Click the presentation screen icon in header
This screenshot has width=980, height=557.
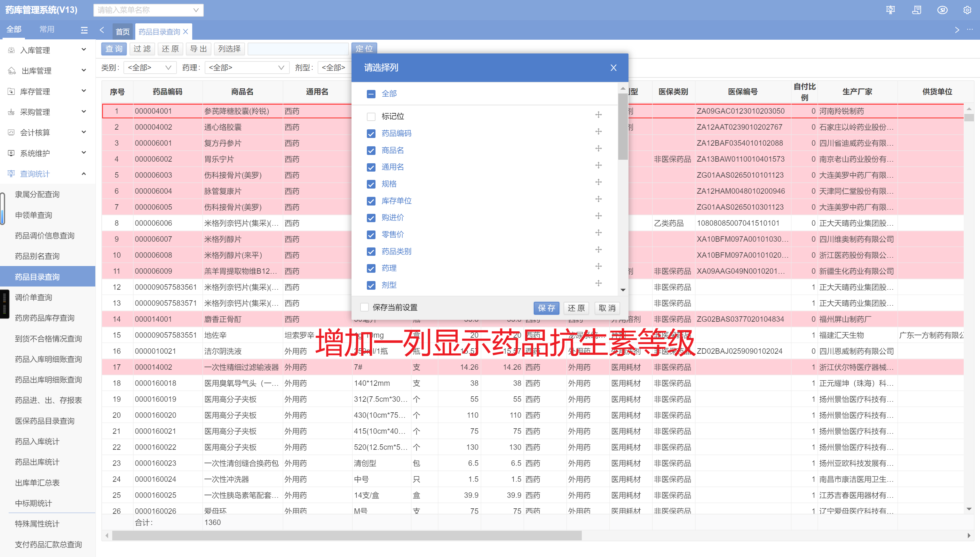890,10
